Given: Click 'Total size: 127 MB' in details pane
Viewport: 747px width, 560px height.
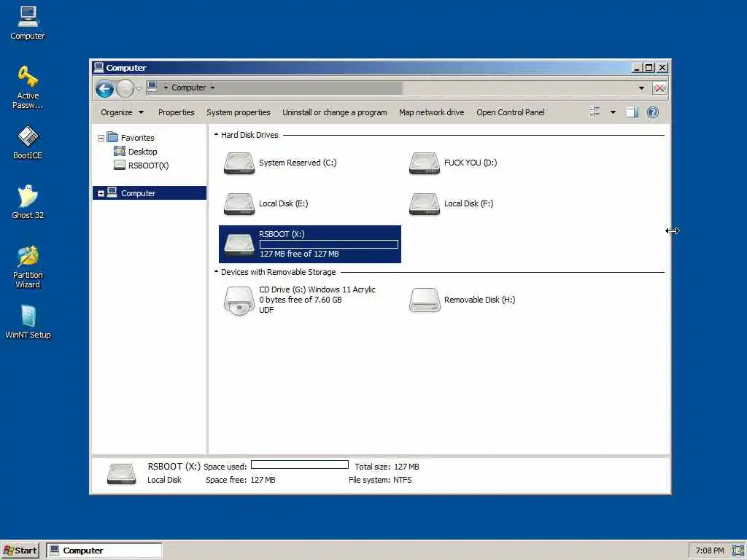Looking at the screenshot, I should coord(387,467).
